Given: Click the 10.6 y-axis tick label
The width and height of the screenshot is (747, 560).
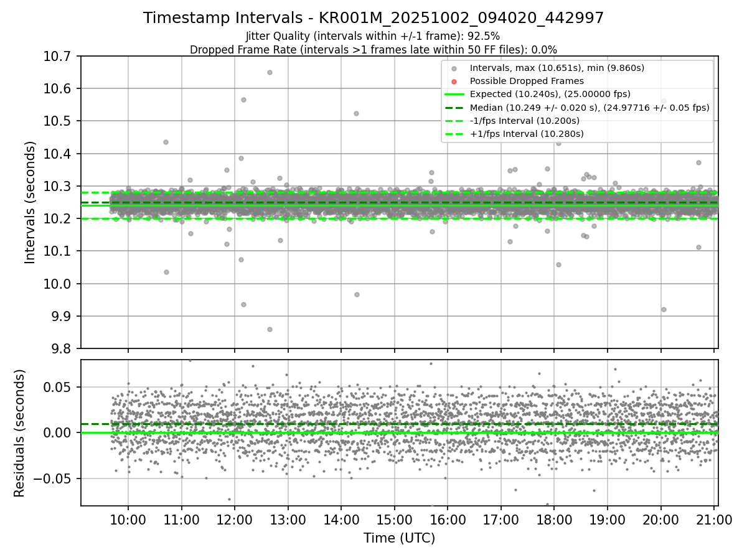Looking at the screenshot, I should coord(57,88).
